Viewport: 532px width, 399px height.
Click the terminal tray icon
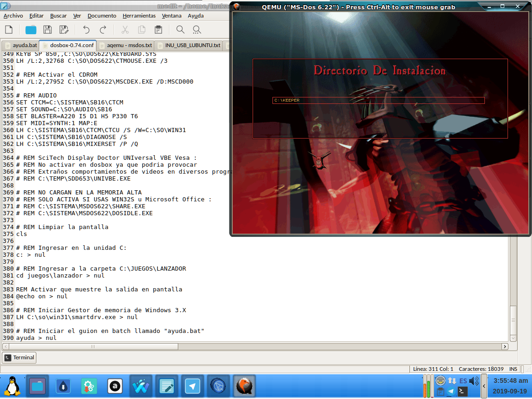462,392
